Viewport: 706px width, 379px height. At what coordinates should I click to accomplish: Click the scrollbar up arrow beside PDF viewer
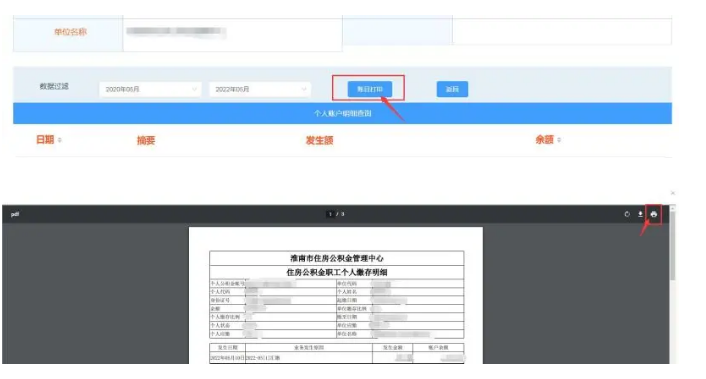(x=672, y=208)
